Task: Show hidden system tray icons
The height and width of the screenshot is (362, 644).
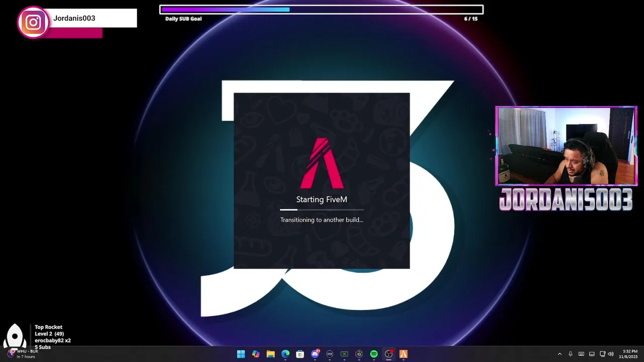Action: click(559, 354)
